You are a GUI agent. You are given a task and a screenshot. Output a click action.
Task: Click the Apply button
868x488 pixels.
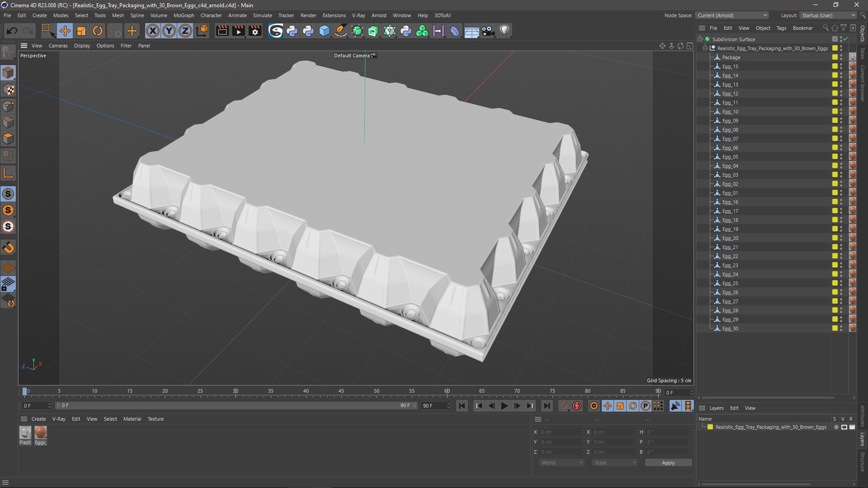[x=668, y=463]
